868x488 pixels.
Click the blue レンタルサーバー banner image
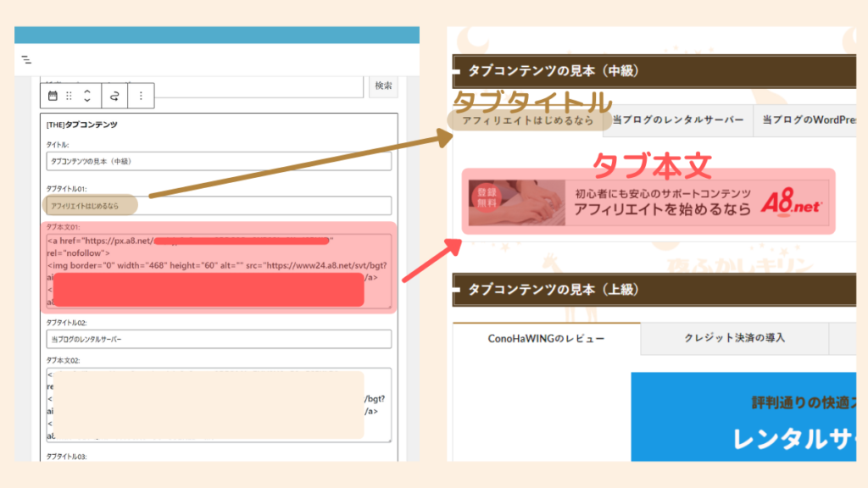point(743,417)
